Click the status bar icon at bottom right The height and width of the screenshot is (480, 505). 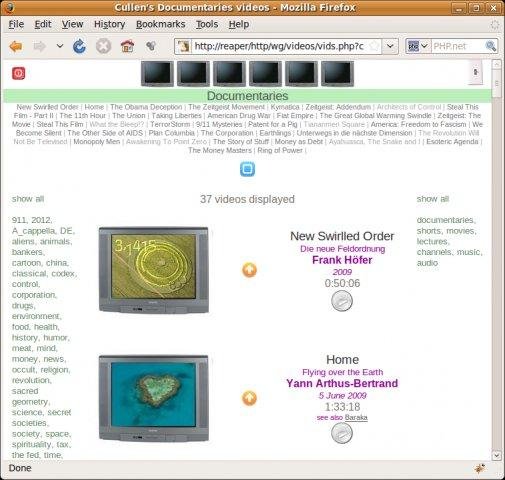(x=480, y=469)
